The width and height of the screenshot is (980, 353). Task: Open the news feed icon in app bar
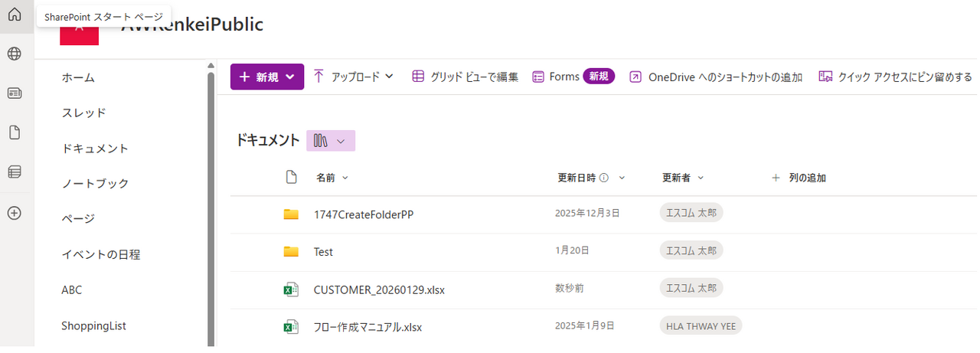[14, 93]
